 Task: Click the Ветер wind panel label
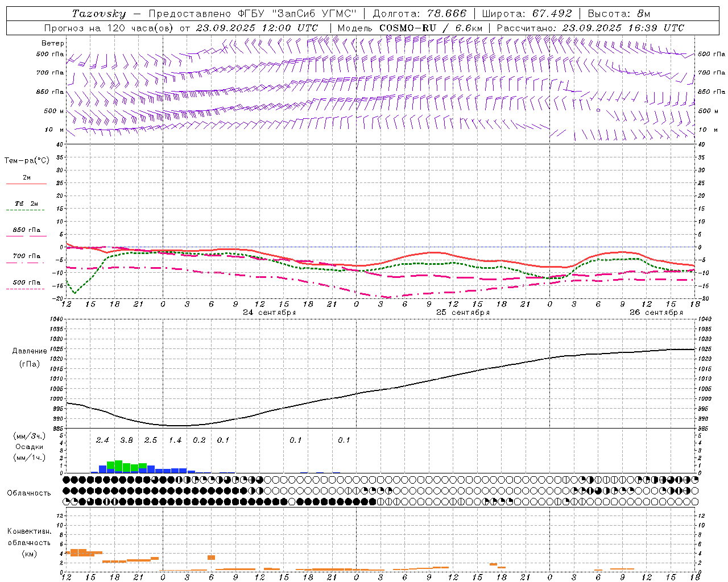pos(53,43)
